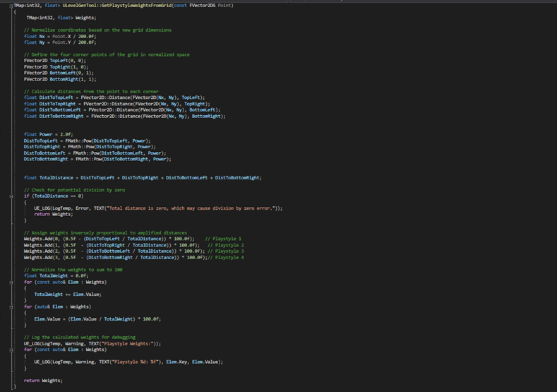Image resolution: width=557 pixels, height=392 pixels.
Task: Collapse the final logging for loop
Action: (11, 350)
